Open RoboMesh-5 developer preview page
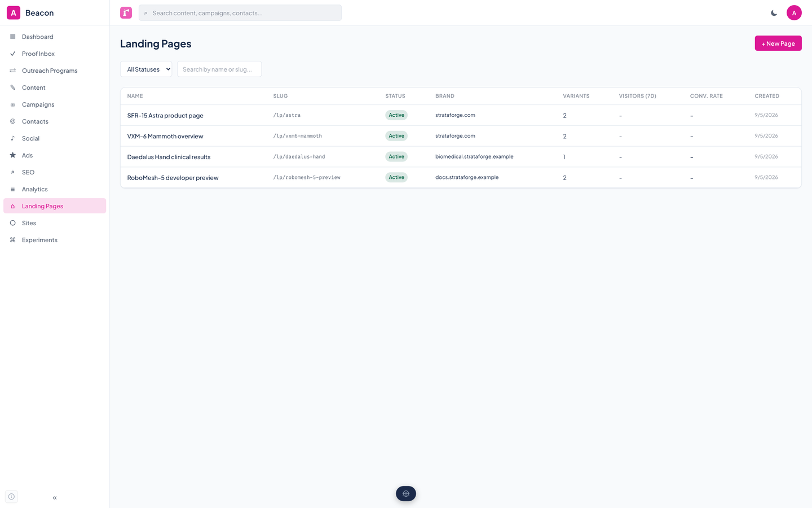This screenshot has width=812, height=508. point(173,178)
